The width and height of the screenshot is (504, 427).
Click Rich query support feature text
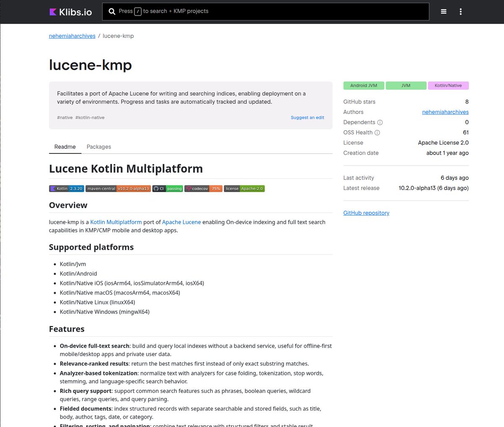point(86,391)
